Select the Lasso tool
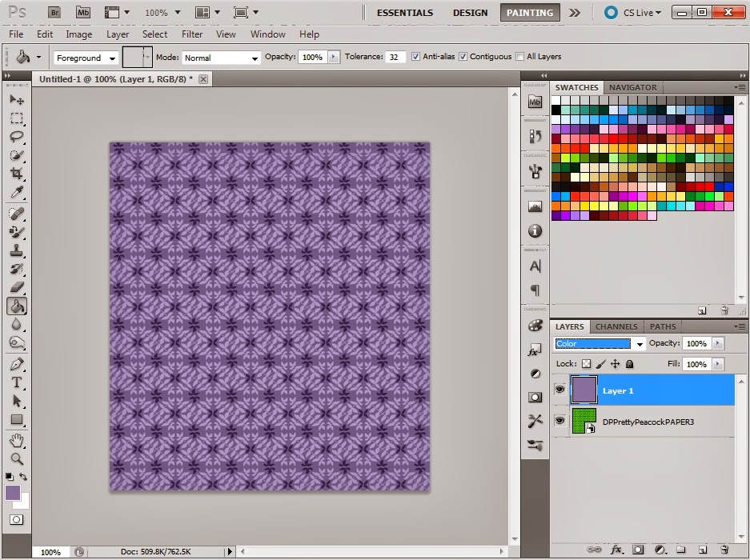This screenshot has width=750, height=560. point(17,137)
